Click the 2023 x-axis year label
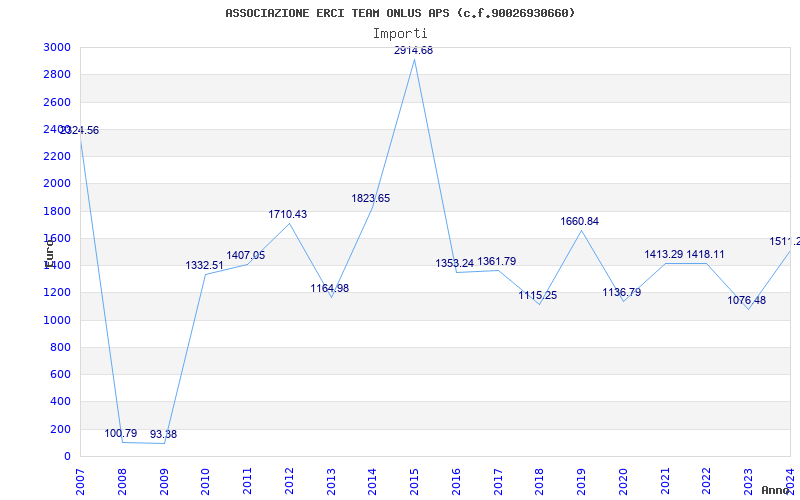This screenshot has width=800, height=500. [x=748, y=482]
